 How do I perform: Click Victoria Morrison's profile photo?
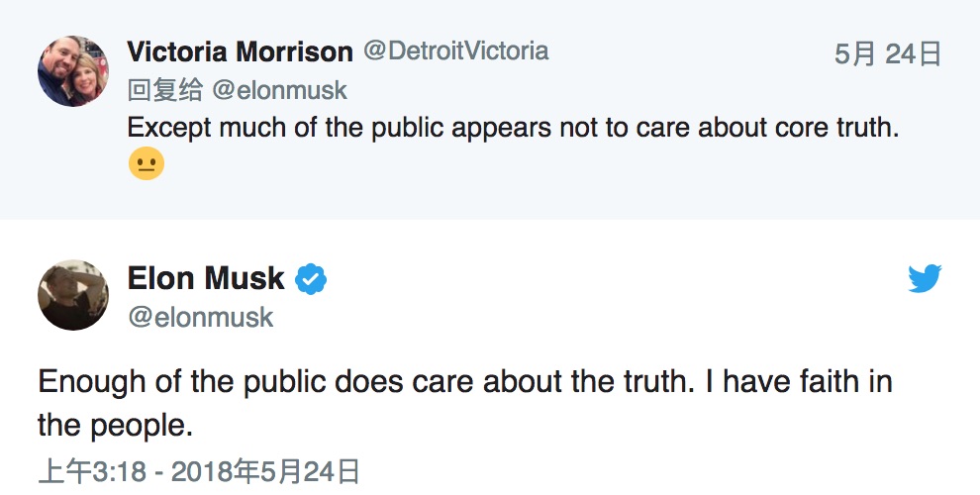(73, 71)
